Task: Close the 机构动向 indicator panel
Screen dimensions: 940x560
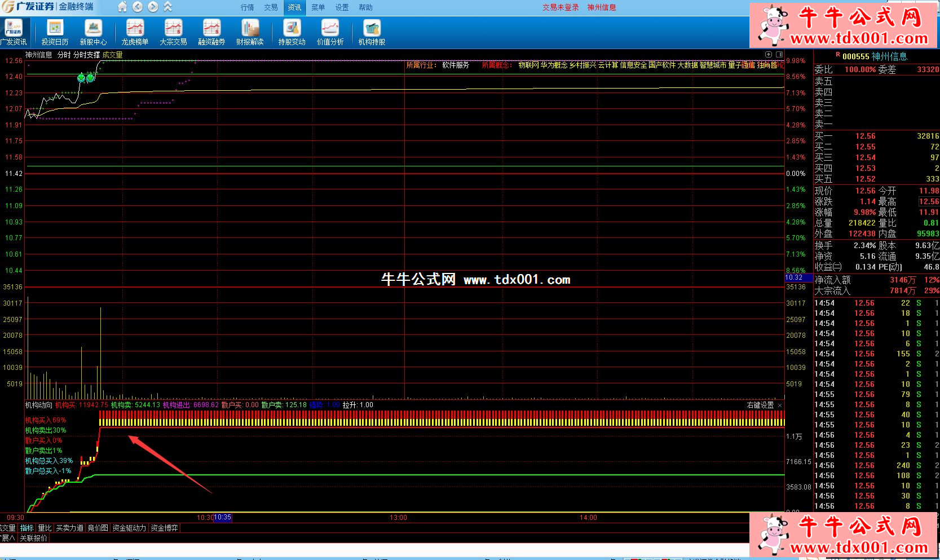Action: click(780, 405)
